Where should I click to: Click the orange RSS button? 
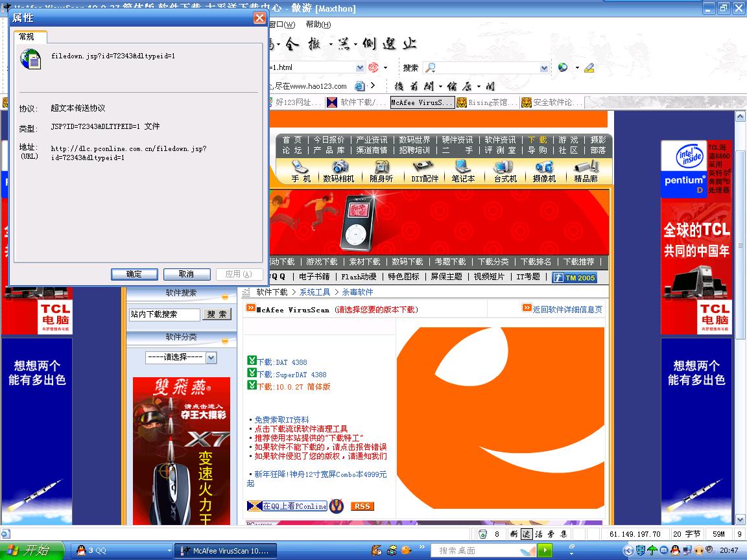pos(362,506)
